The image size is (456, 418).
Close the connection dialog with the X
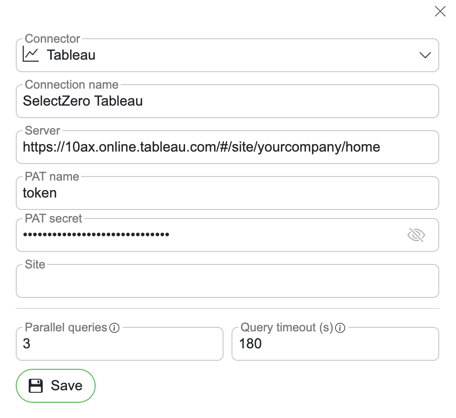click(x=440, y=11)
